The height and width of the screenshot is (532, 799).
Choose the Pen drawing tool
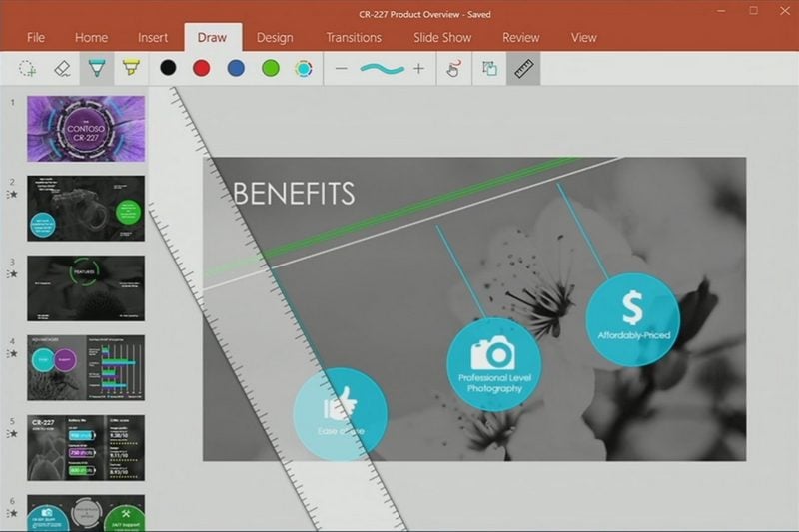96,68
